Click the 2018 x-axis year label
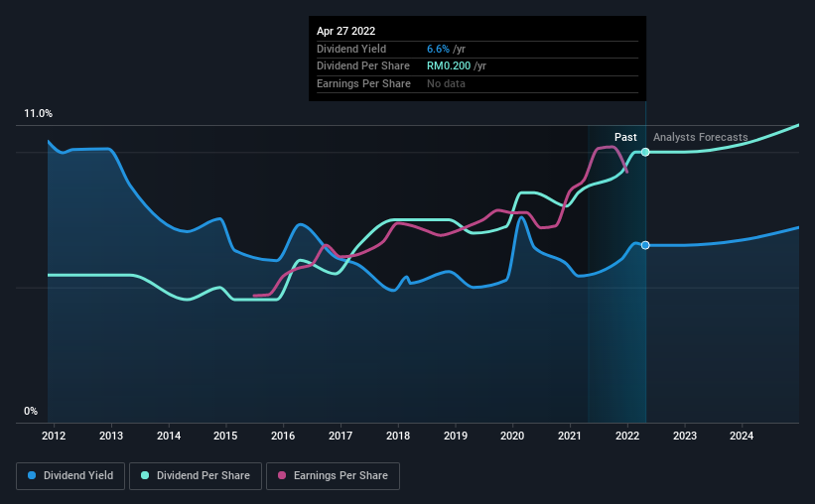815x504 pixels. point(398,436)
